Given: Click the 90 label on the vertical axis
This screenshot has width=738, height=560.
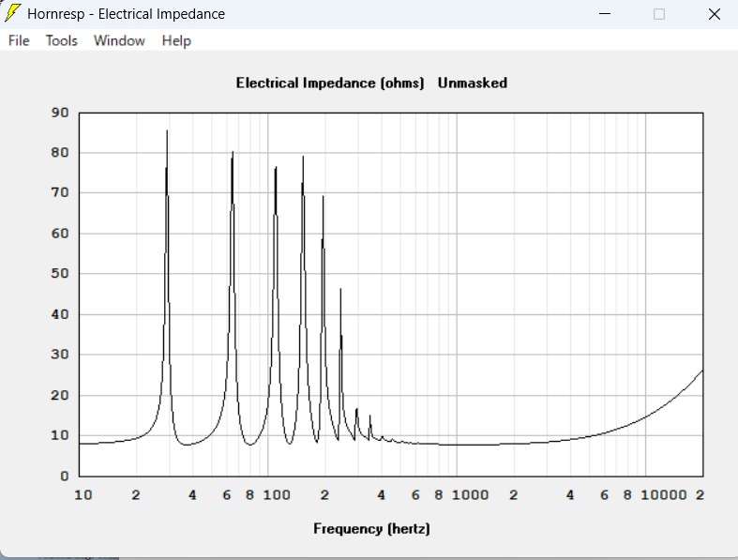Looking at the screenshot, I should coord(60,113).
